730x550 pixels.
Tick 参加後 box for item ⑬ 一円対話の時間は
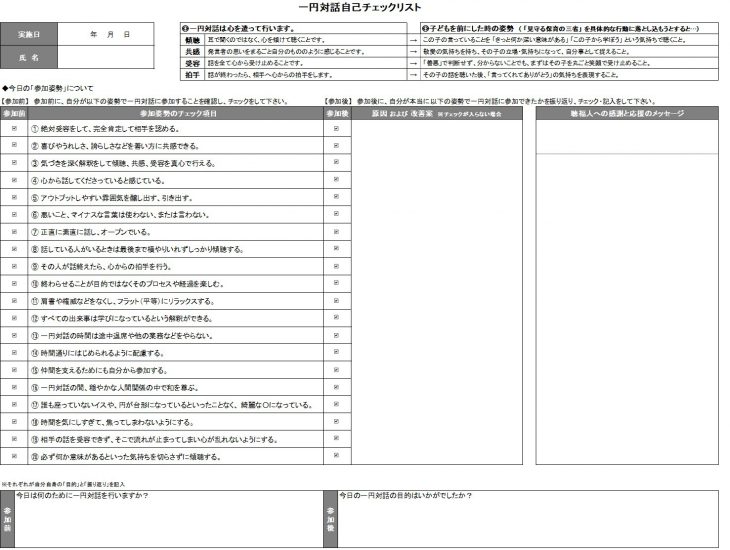click(x=337, y=335)
